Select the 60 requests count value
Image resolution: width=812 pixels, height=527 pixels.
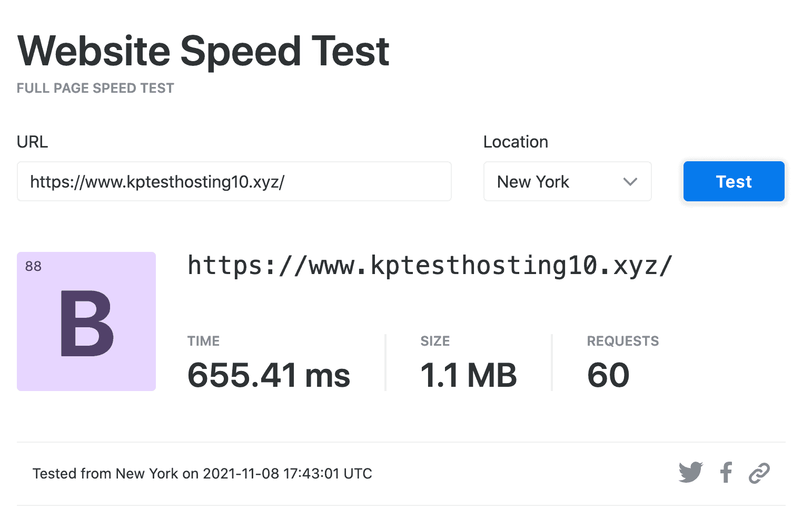coord(608,375)
